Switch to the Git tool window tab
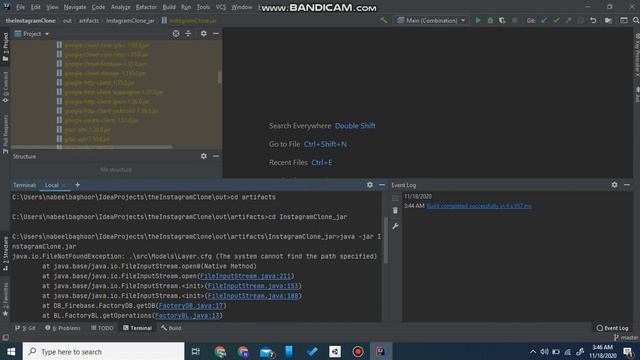640x360 pixels. click(x=25, y=328)
